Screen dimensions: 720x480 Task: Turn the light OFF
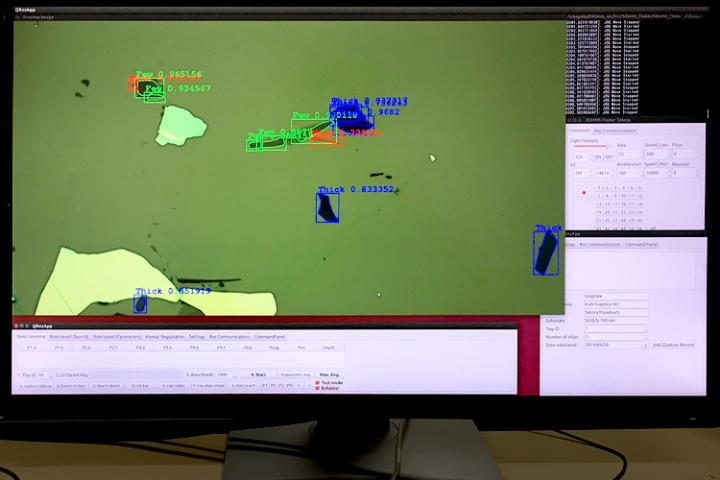point(609,155)
